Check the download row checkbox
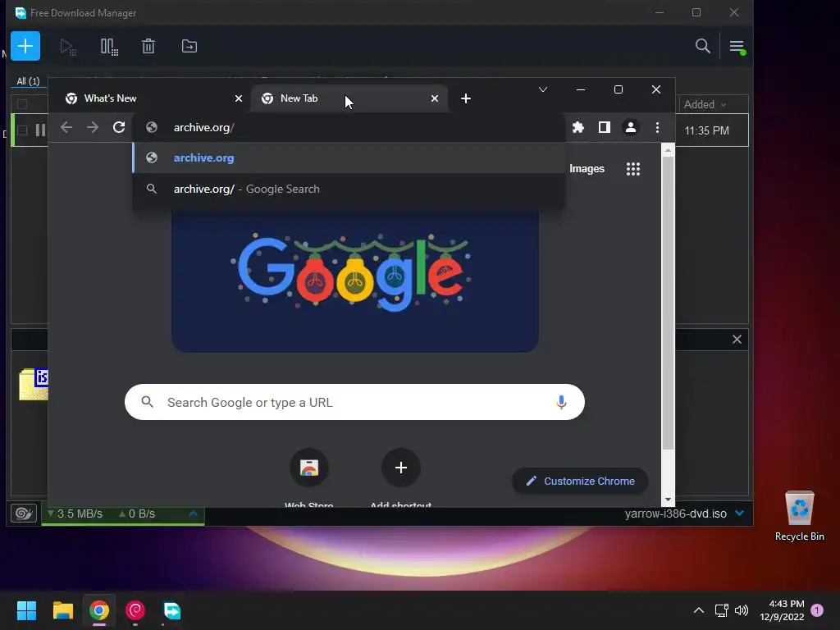 pos(22,130)
